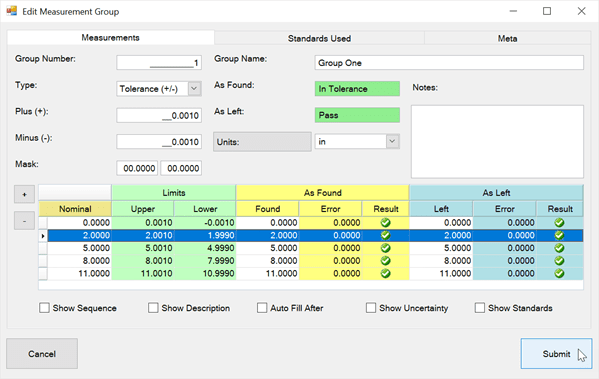
Task: Click the Limits group header
Action: [x=174, y=193]
